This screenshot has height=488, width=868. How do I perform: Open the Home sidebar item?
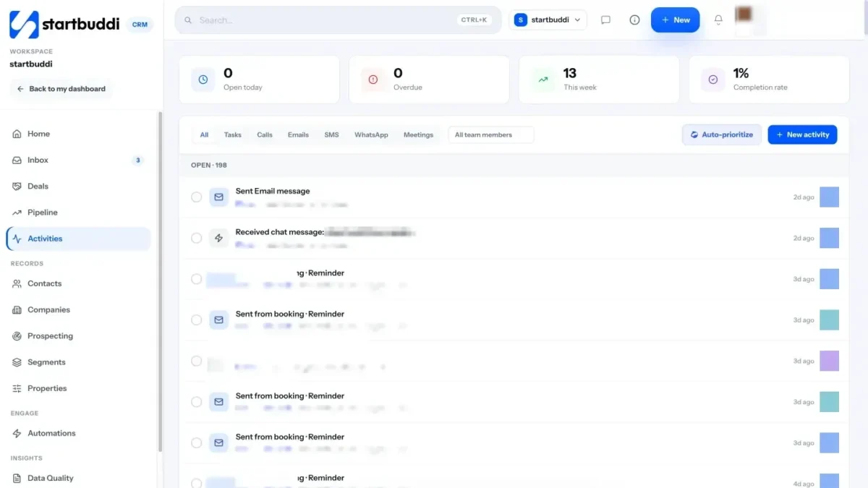point(78,134)
